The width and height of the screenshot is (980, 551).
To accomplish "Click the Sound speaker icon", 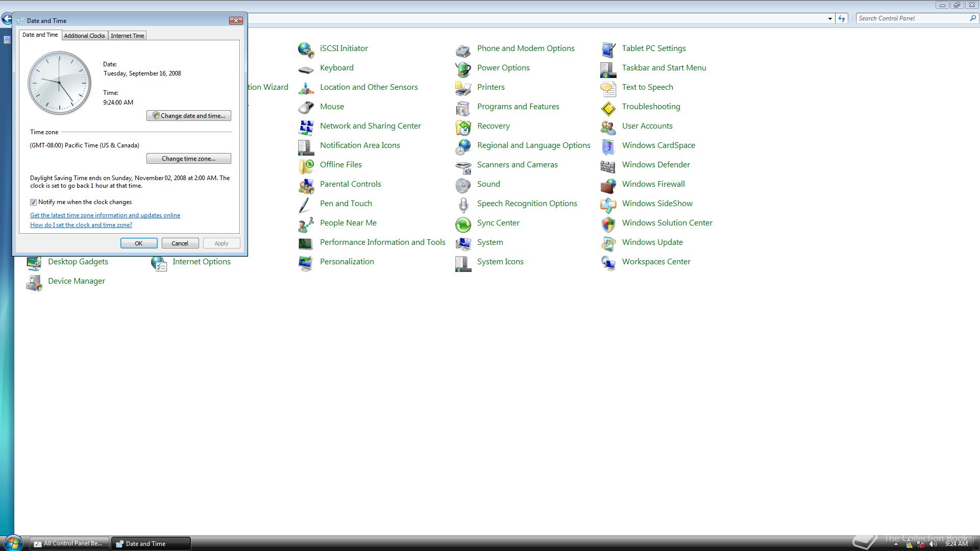I will point(463,185).
